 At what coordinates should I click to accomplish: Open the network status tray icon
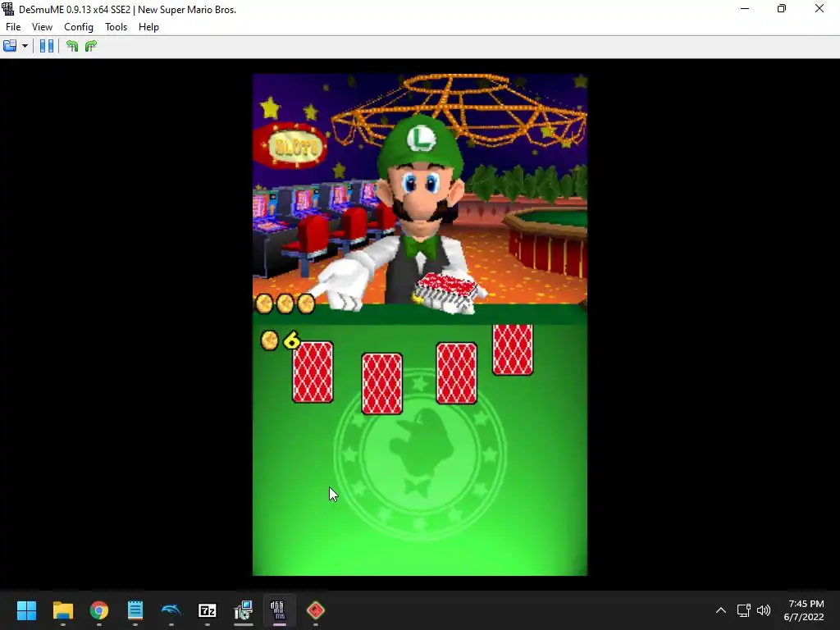coord(743,610)
